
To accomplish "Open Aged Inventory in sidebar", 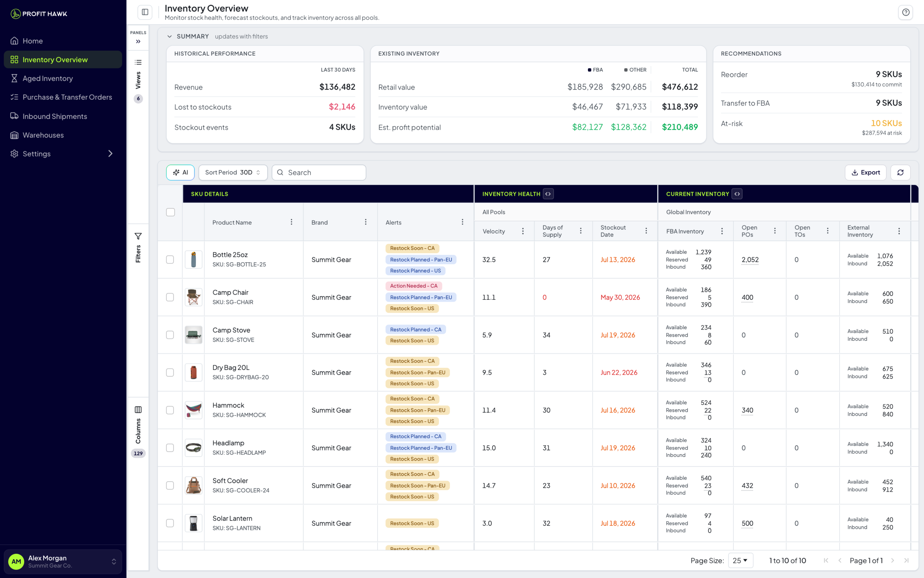I will (63, 78).
